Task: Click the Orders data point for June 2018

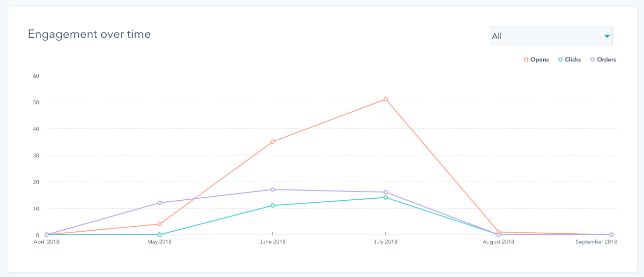Action: 273,189
